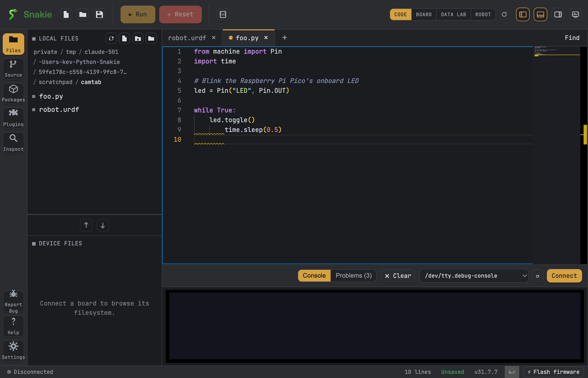Close the foo.py tab

pos(266,37)
